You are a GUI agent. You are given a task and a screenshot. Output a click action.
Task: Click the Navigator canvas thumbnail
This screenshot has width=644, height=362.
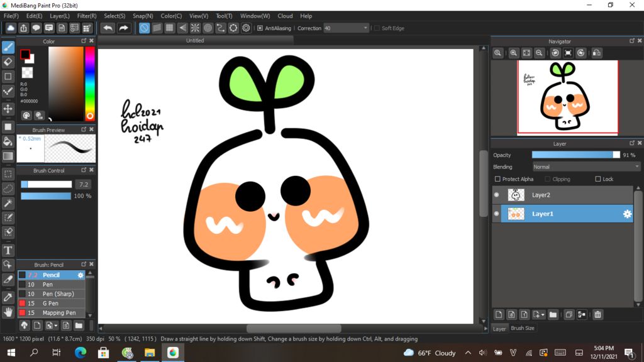568,97
